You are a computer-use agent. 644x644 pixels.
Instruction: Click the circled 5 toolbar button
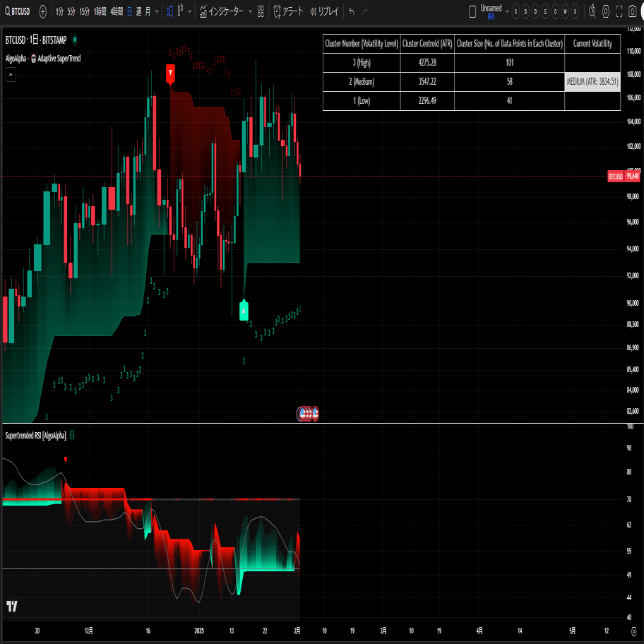[x=516, y=11]
